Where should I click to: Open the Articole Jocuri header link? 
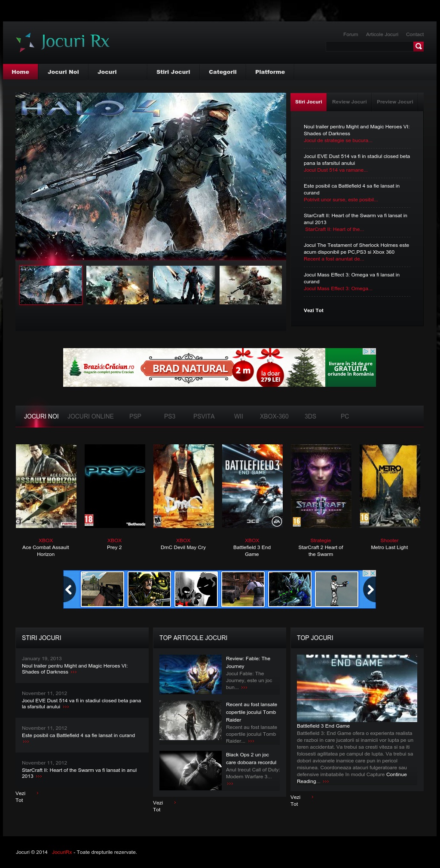(x=382, y=34)
